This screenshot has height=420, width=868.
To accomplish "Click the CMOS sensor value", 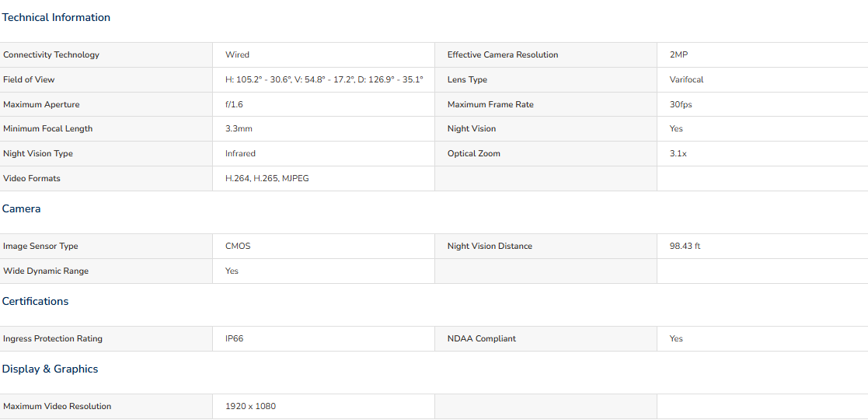I will tap(238, 246).
